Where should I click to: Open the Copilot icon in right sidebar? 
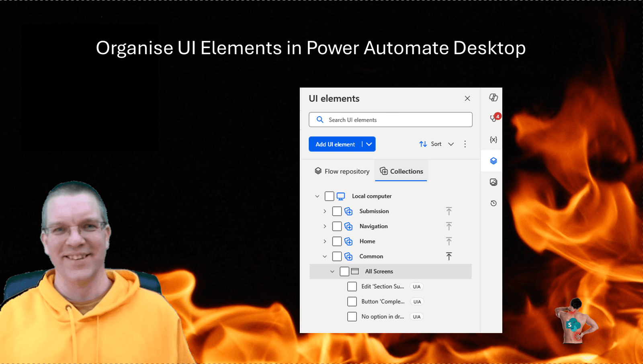coord(493,98)
